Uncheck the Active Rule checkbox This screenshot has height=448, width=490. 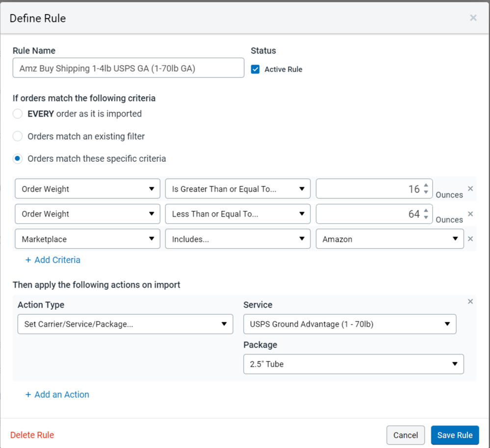point(255,69)
